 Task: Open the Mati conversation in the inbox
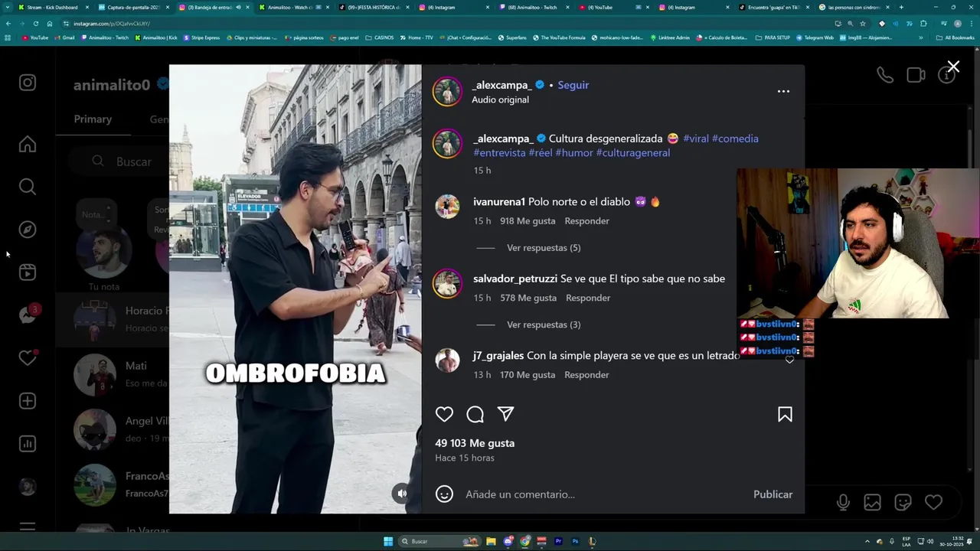(113, 375)
